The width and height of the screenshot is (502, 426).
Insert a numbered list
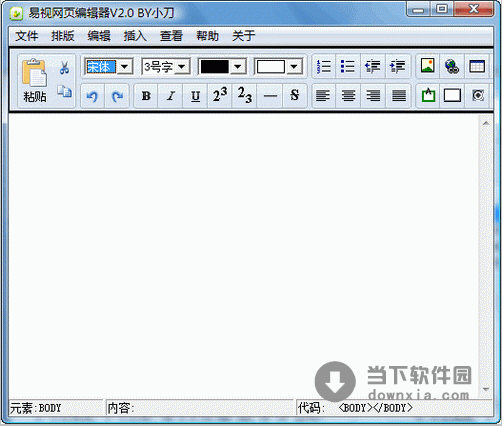tap(323, 67)
